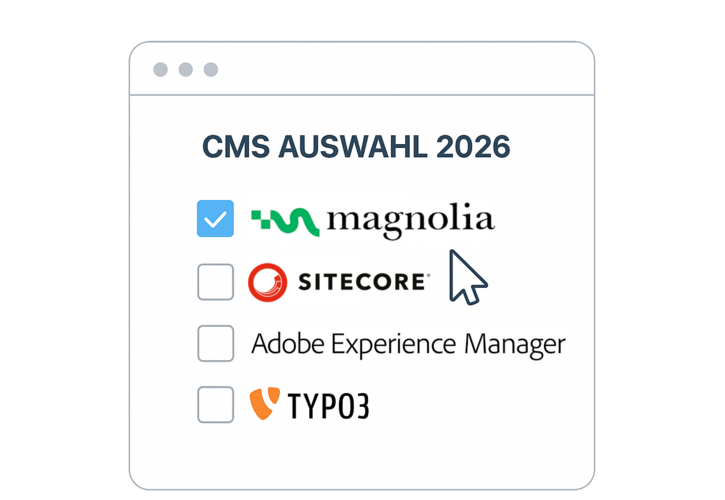The height and width of the screenshot is (500, 725).
Task: Click the third gray window dot
Action: click(210, 70)
